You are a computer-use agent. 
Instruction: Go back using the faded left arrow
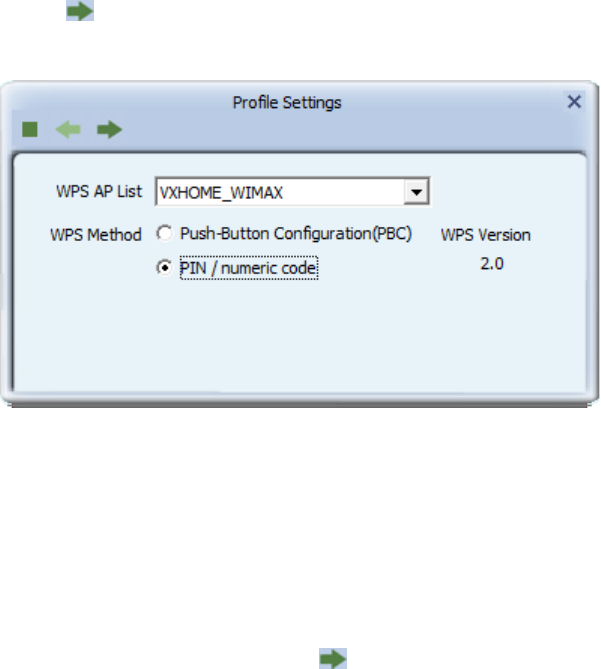[68, 130]
